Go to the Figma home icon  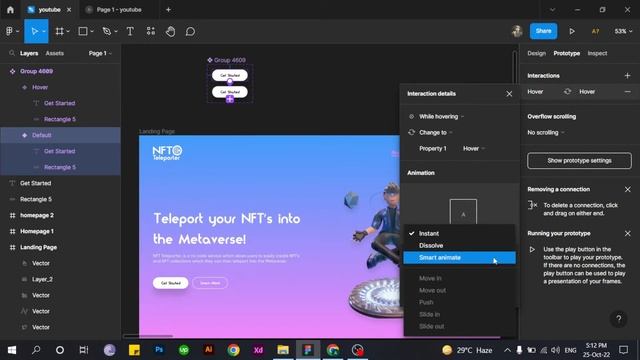pyautogui.click(x=10, y=10)
